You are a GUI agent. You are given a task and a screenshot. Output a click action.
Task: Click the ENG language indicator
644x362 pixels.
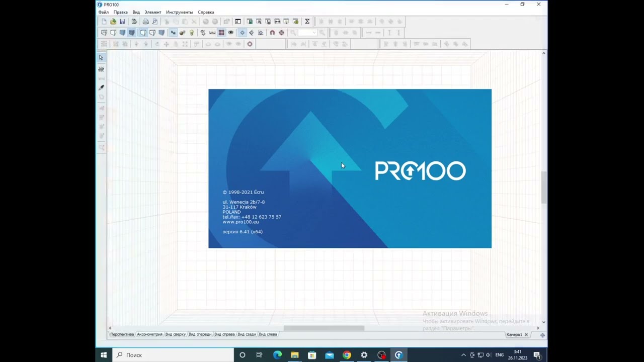click(x=500, y=355)
